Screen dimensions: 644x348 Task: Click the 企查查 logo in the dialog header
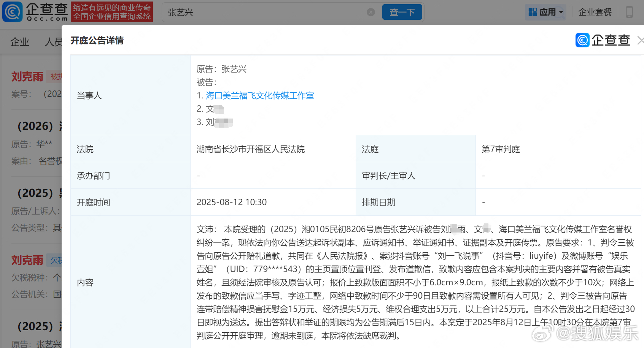tap(603, 40)
